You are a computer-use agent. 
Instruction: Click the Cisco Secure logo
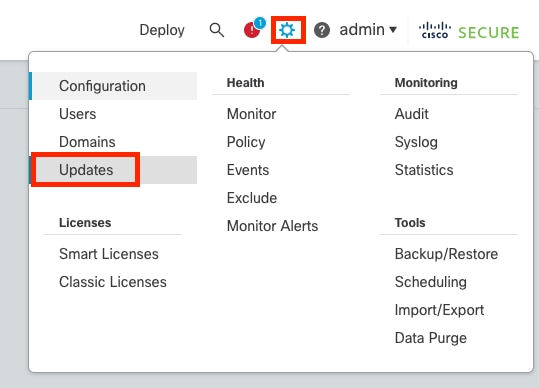[469, 31]
